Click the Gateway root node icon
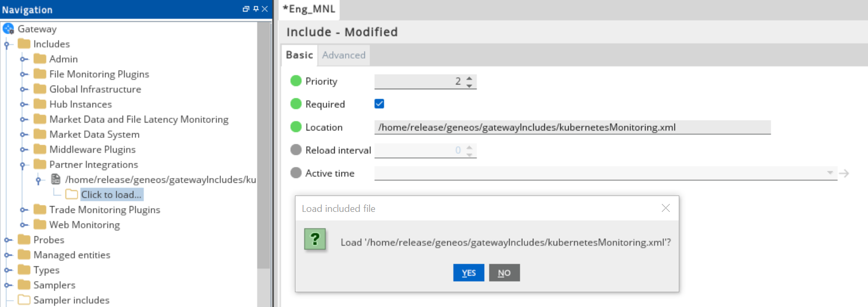The image size is (868, 307). coord(8,29)
